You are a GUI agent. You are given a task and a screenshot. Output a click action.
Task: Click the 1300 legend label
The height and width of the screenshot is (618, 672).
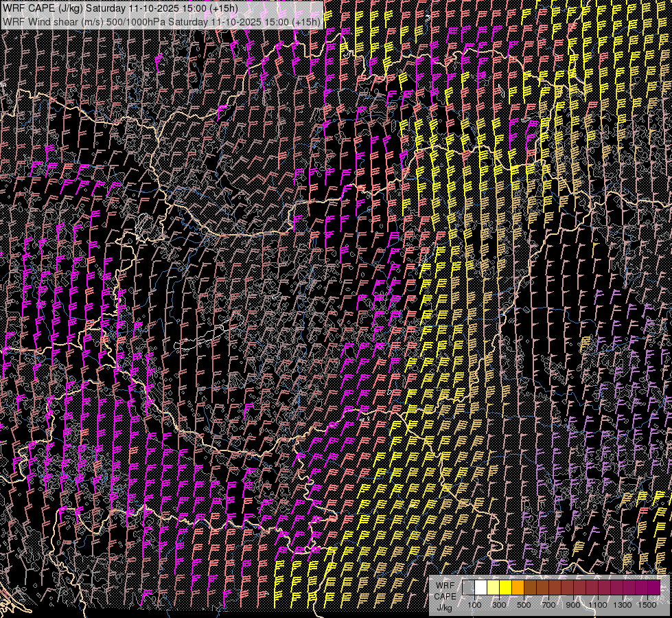coord(623,605)
